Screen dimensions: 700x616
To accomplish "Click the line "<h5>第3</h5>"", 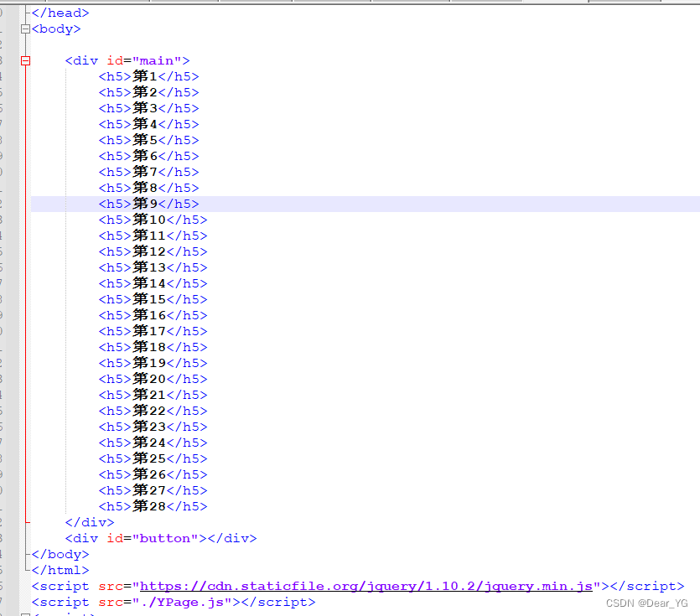I will click(148, 108).
